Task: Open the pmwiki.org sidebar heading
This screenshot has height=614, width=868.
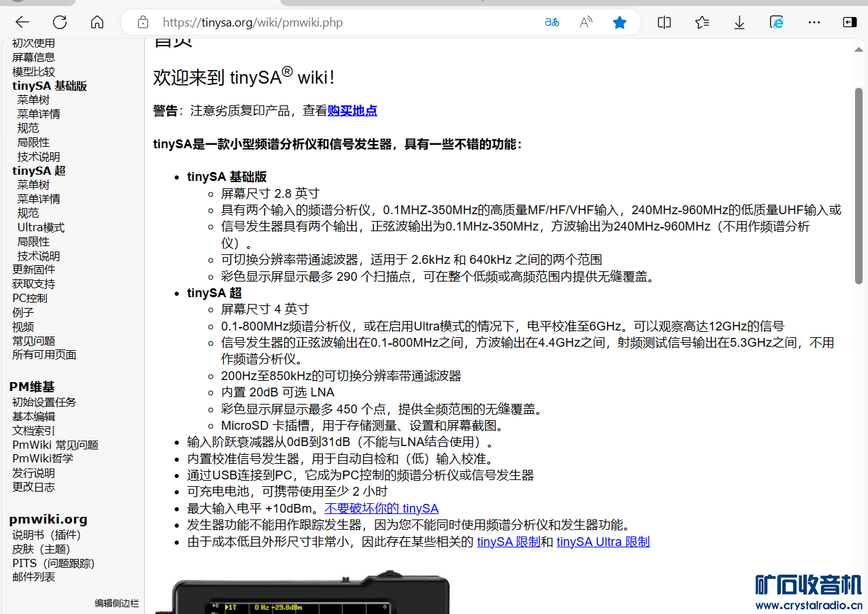Action: click(x=48, y=519)
